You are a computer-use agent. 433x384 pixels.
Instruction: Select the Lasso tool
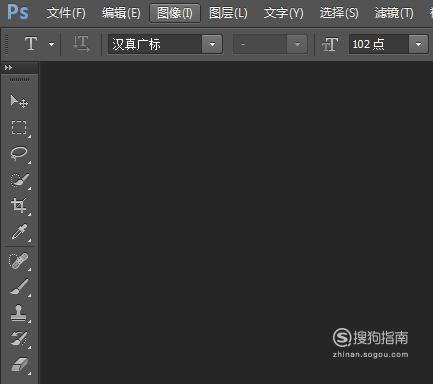(x=19, y=154)
